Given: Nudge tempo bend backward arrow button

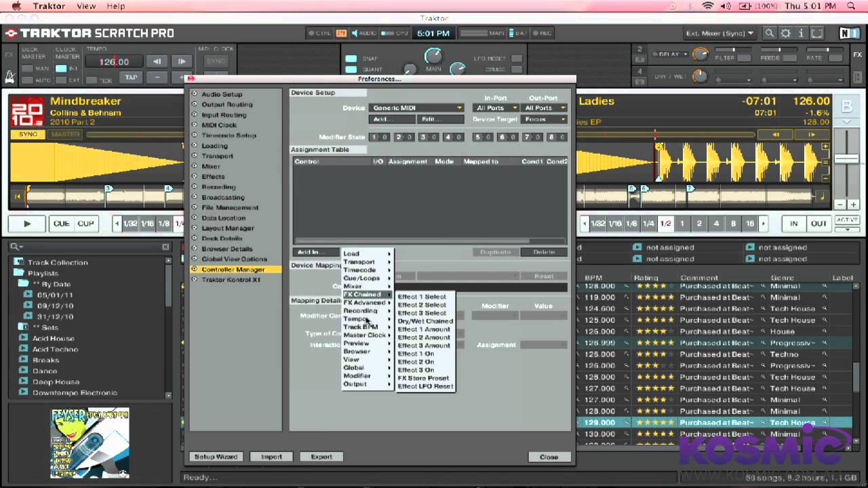Looking at the screenshot, I should tap(157, 62).
